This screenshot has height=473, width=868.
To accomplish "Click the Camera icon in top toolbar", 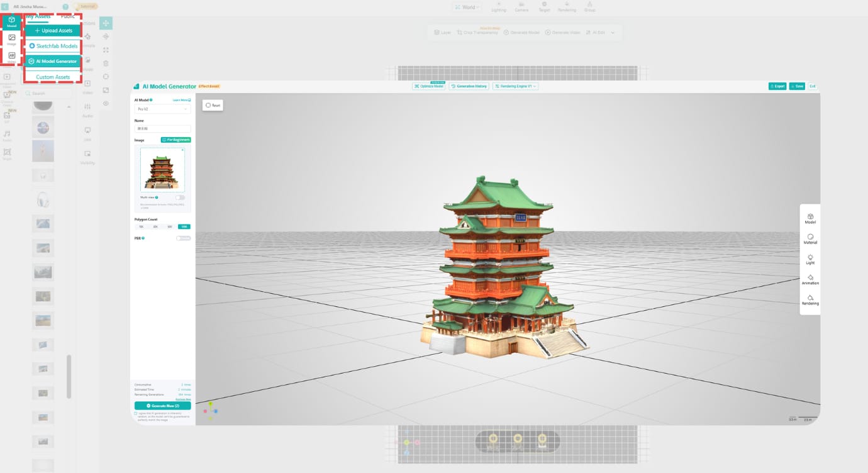I will (521, 6).
